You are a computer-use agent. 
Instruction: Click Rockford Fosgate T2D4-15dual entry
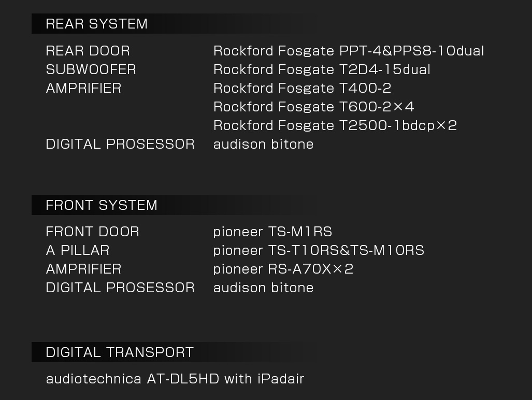(322, 69)
